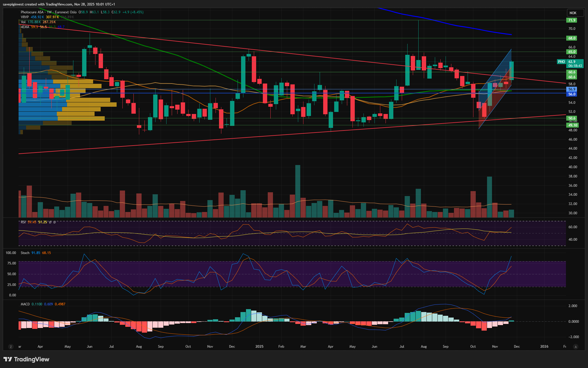Select the 68.0 horizontal line price label

tap(572, 38)
